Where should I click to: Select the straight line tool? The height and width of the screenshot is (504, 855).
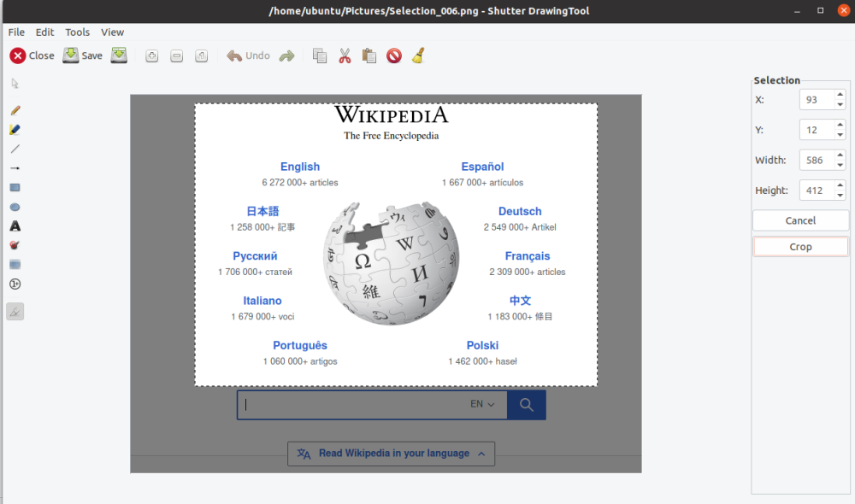[x=15, y=149]
